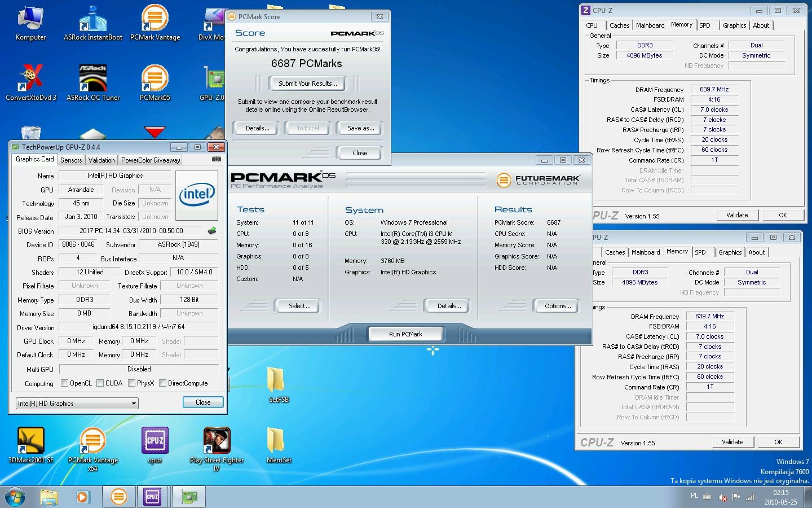Viewport: 812px width, 508px height.
Task: Open the Komputer desktop icon
Action: coord(30,24)
